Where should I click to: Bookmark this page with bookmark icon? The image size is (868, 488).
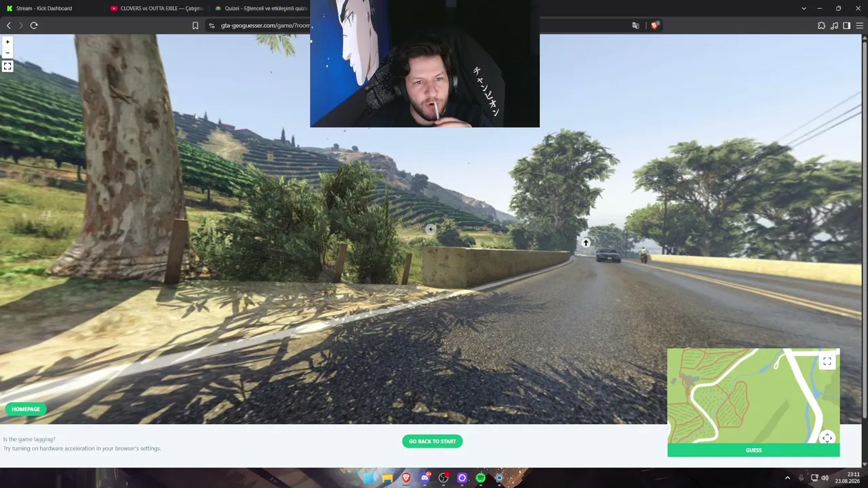195,26
